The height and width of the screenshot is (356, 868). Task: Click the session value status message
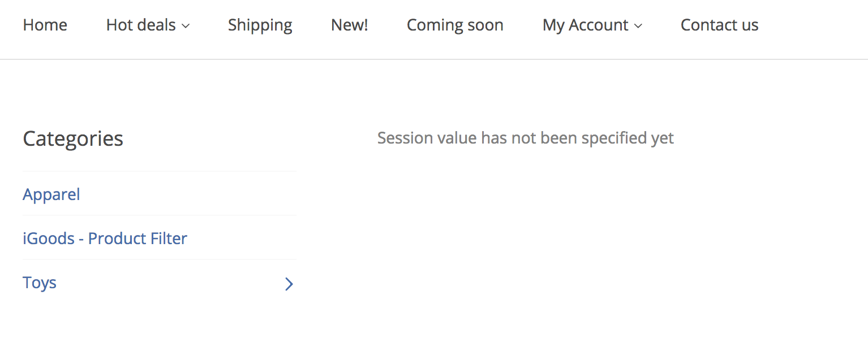pyautogui.click(x=525, y=137)
